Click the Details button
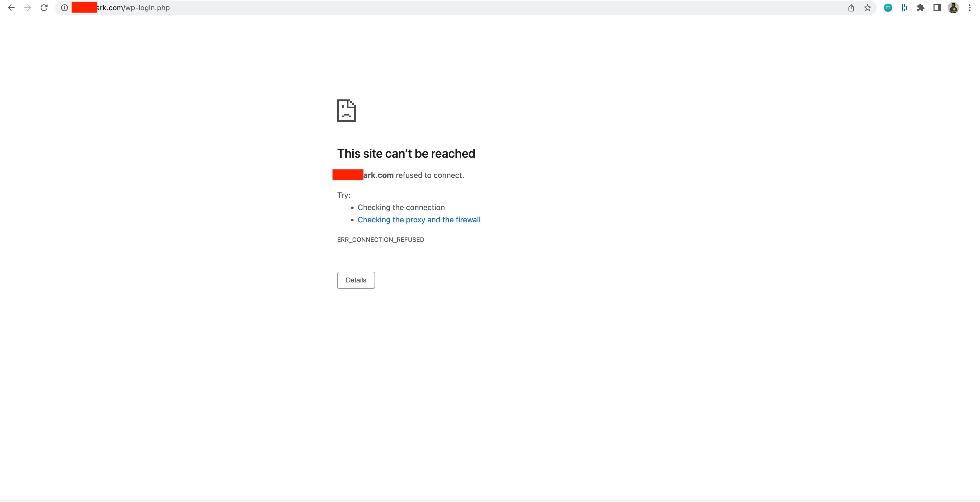980x502 pixels. pos(356,280)
